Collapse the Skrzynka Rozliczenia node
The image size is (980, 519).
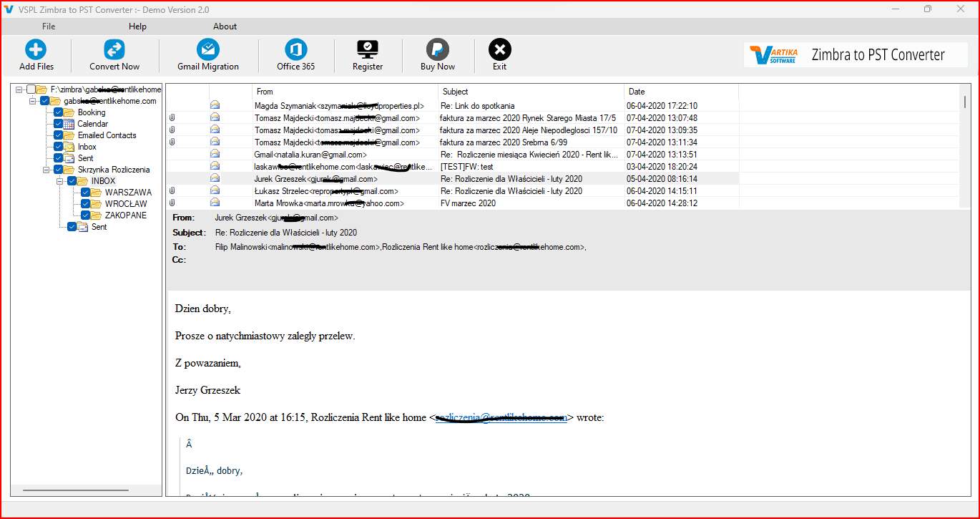(46, 170)
